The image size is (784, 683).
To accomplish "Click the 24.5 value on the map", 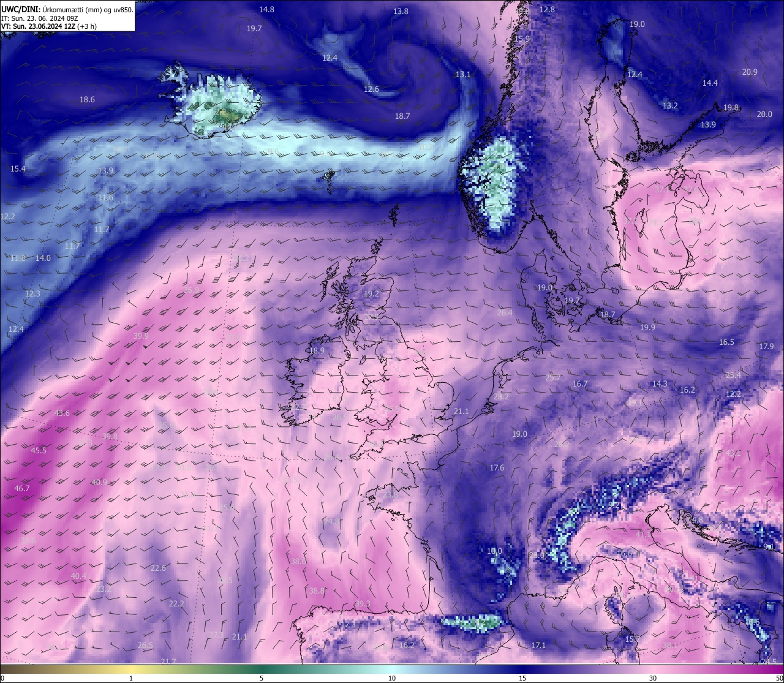I will (x=769, y=661).
